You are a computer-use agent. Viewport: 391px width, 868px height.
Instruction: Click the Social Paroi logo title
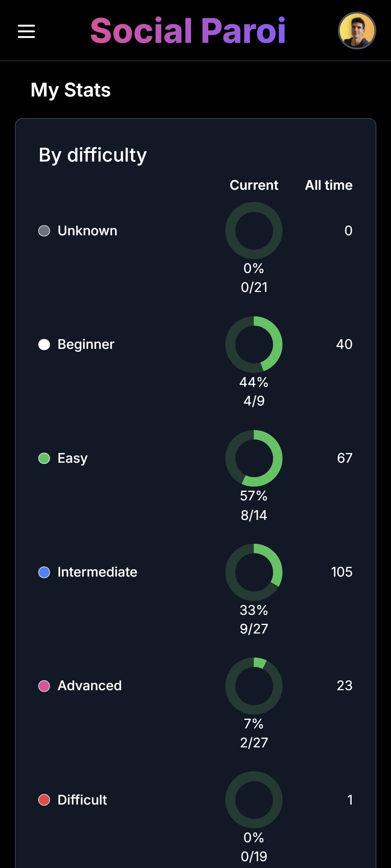188,31
